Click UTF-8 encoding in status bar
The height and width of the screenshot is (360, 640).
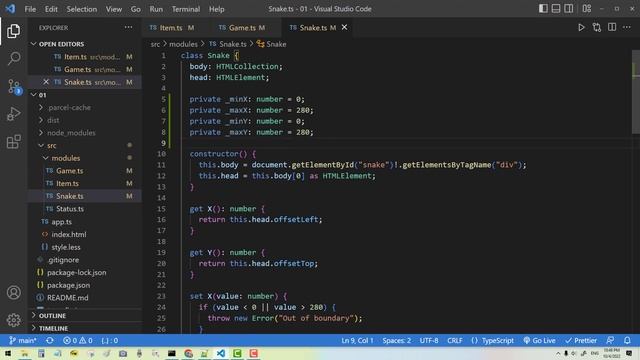(x=429, y=340)
